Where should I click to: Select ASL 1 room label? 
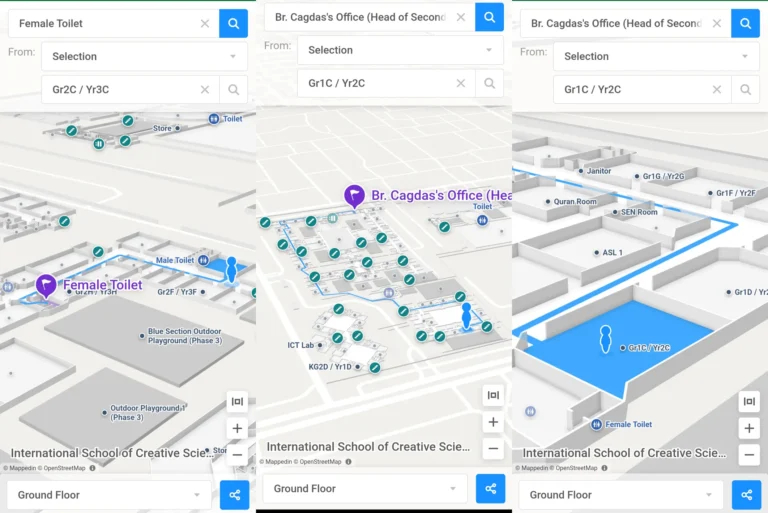(612, 252)
